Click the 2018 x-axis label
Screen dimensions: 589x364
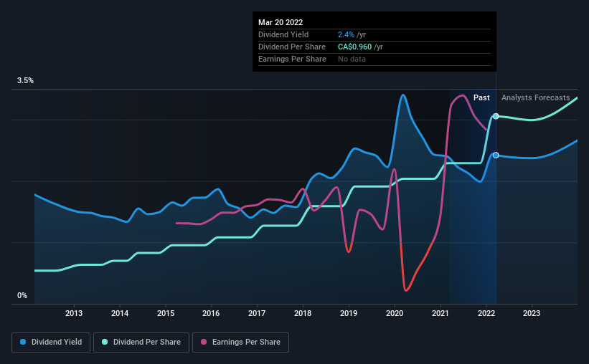click(x=303, y=313)
